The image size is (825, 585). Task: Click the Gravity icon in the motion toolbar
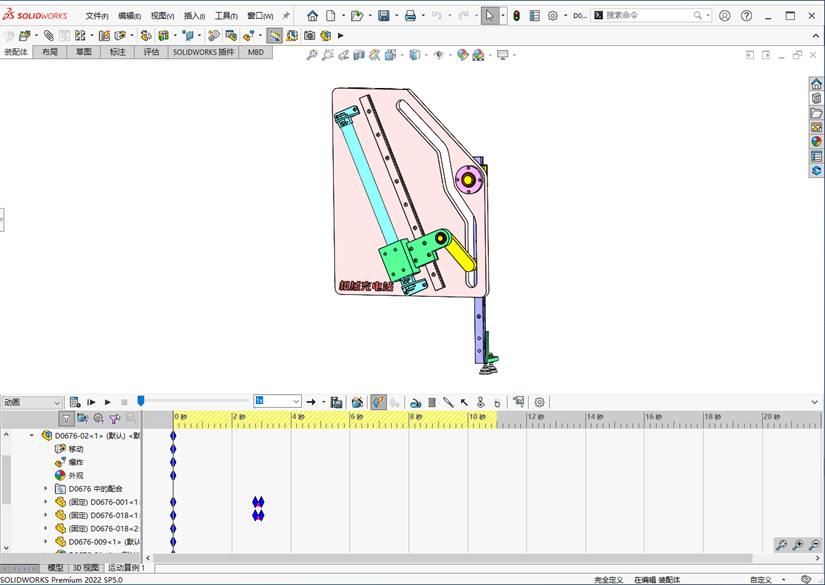[x=497, y=402]
